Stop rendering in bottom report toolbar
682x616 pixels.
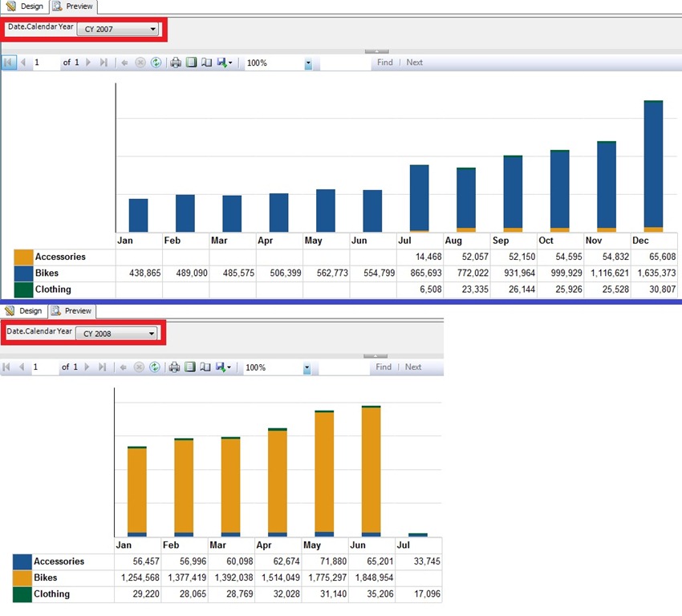pos(139,367)
